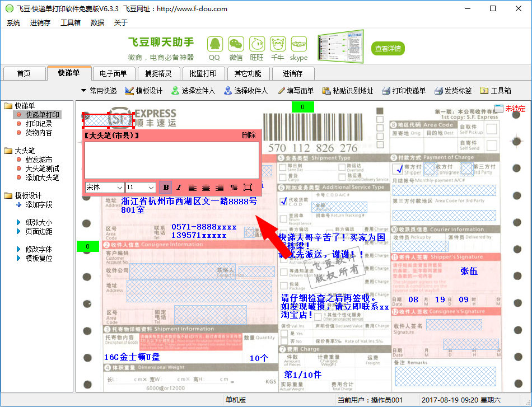Open the 关于 menu
Viewport: 532px width, 407px height.
(x=121, y=23)
